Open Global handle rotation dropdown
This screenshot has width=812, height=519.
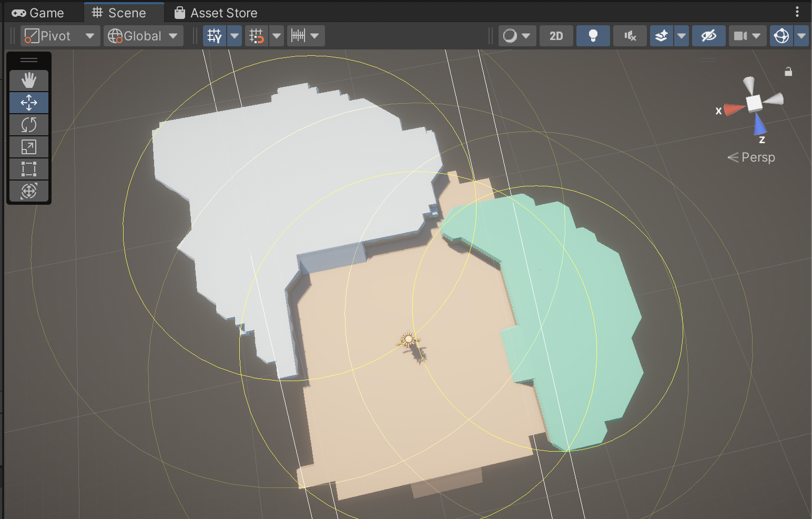143,36
